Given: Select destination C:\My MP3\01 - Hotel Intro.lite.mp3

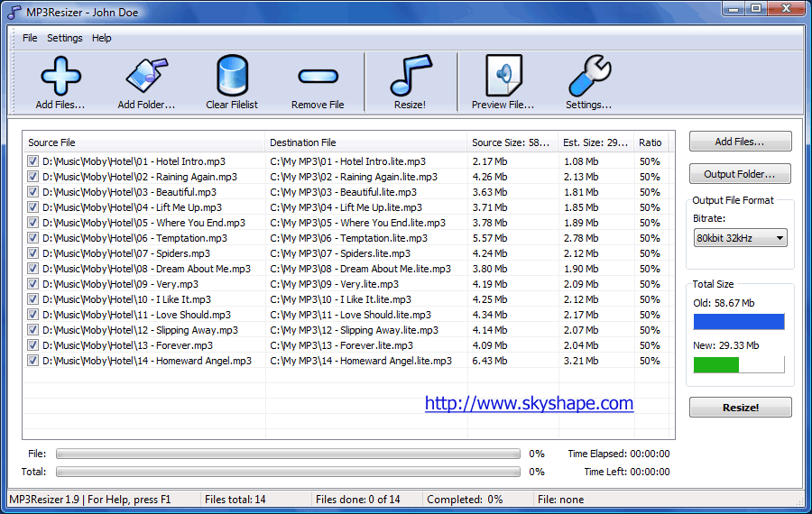Looking at the screenshot, I should [x=347, y=161].
